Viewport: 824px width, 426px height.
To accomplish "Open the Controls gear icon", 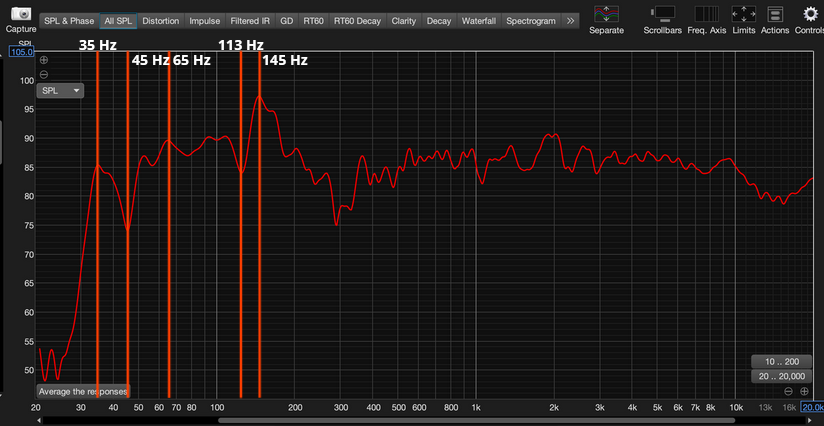I will [811, 13].
